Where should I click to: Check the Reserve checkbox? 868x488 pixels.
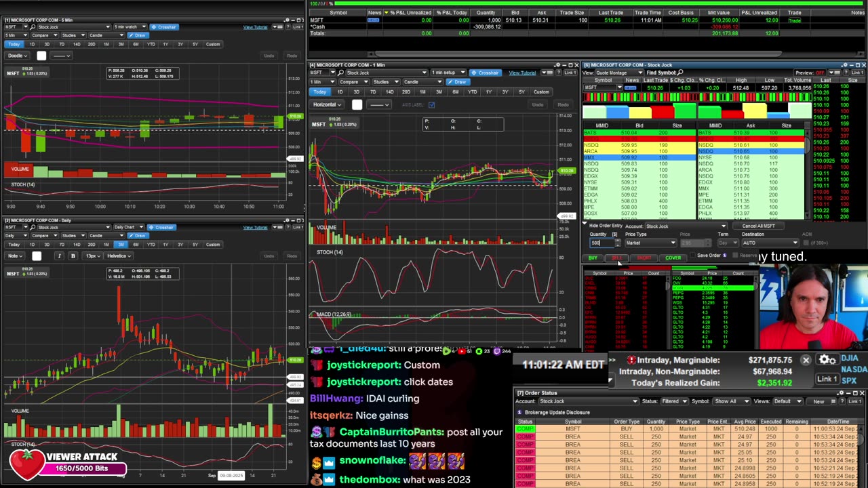pyautogui.click(x=735, y=256)
